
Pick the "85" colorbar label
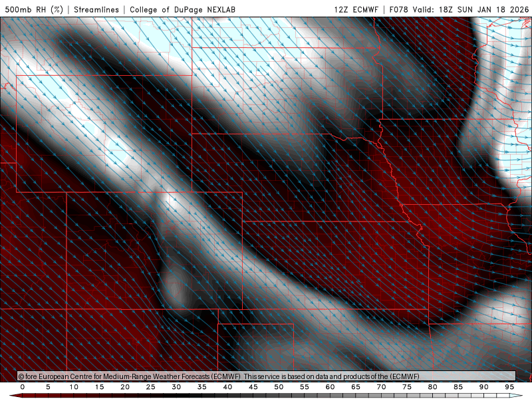click(458, 387)
